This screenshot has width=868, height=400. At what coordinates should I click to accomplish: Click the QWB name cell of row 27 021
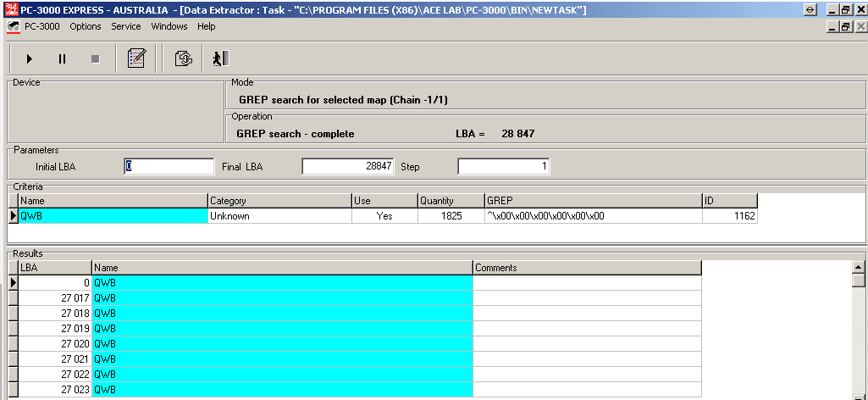(282, 359)
